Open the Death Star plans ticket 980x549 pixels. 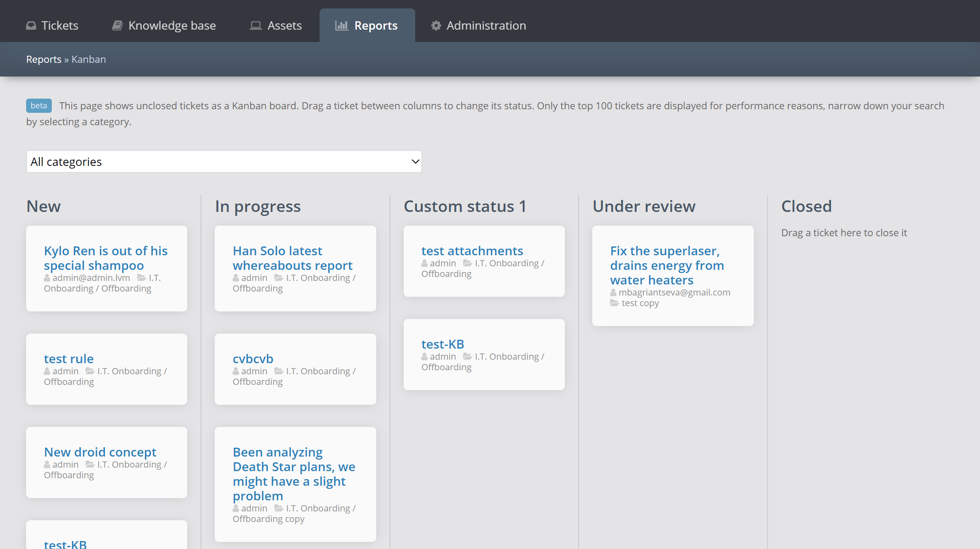tap(293, 474)
